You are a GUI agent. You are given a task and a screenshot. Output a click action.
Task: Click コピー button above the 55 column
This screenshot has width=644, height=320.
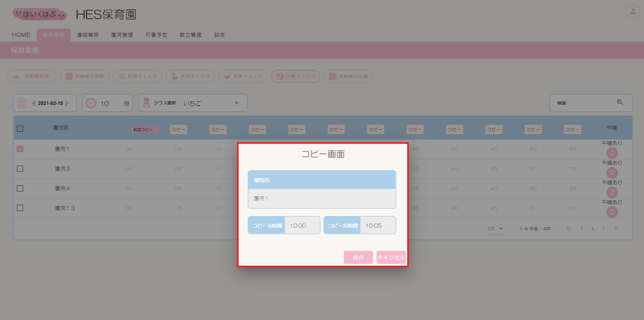click(573, 130)
